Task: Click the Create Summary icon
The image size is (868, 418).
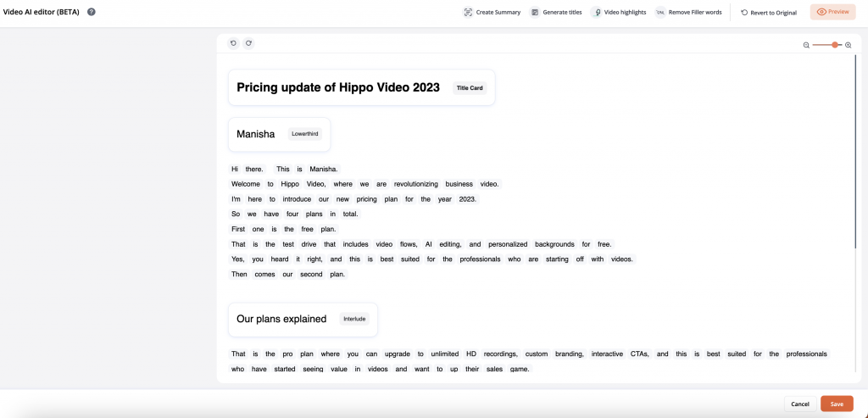Action: (468, 12)
